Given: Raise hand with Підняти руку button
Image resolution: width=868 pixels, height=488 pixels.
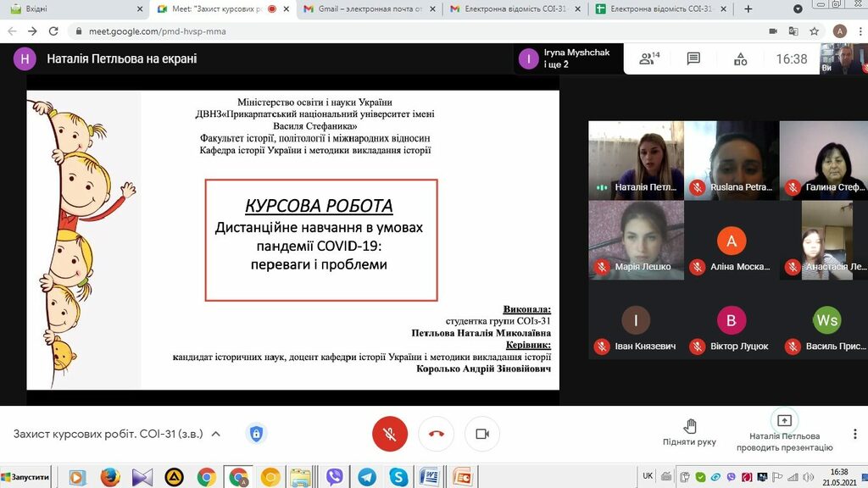Looking at the screenshot, I should pos(689,431).
